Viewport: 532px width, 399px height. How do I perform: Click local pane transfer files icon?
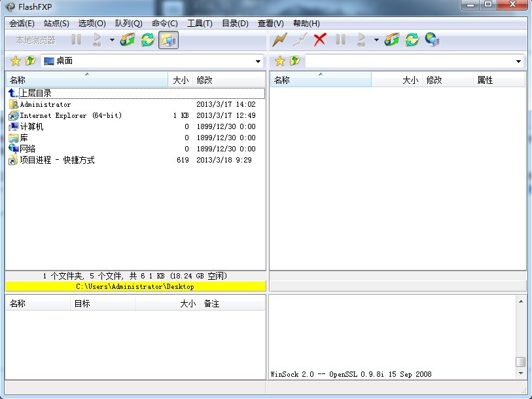[x=128, y=40]
